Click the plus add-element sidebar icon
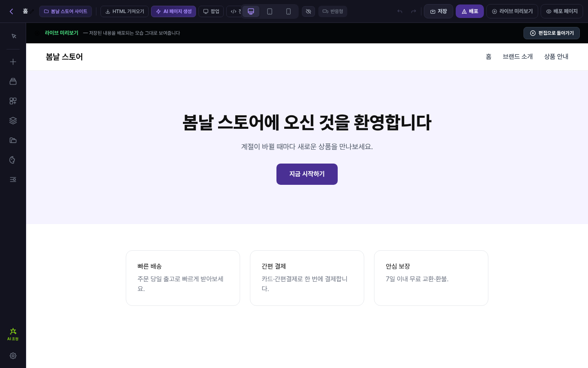 coord(13,62)
